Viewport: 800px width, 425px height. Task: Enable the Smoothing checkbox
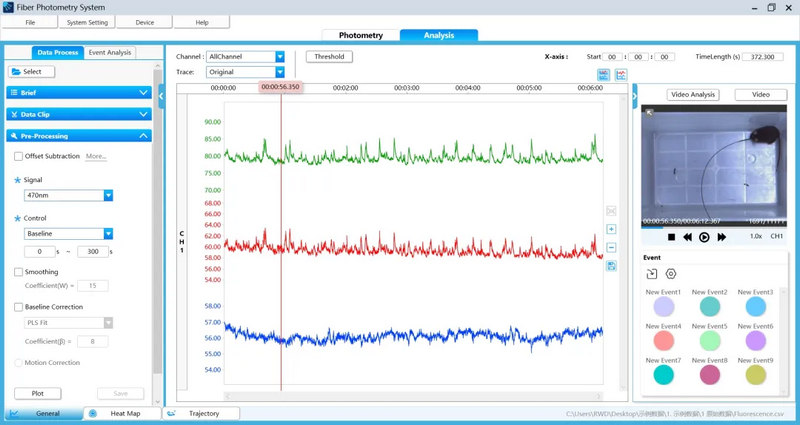[x=18, y=272]
